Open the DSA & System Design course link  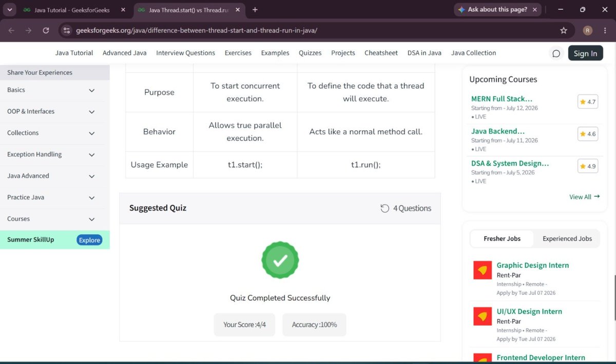510,164
